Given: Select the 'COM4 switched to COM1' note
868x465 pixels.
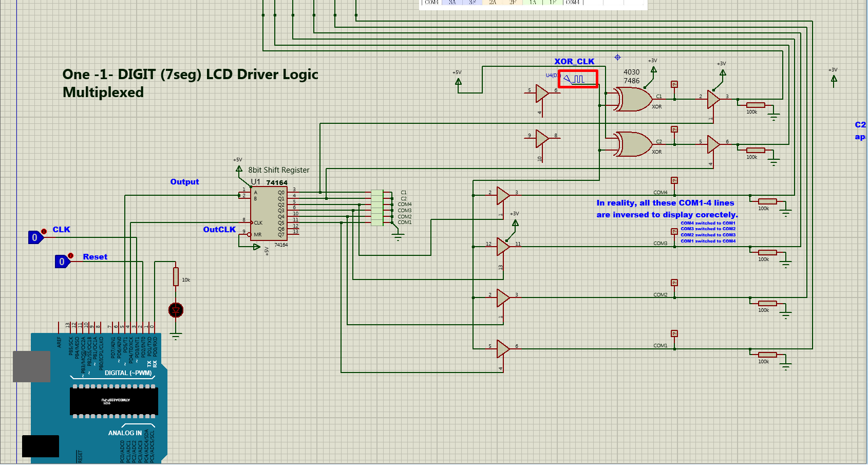Looking at the screenshot, I should (708, 223).
